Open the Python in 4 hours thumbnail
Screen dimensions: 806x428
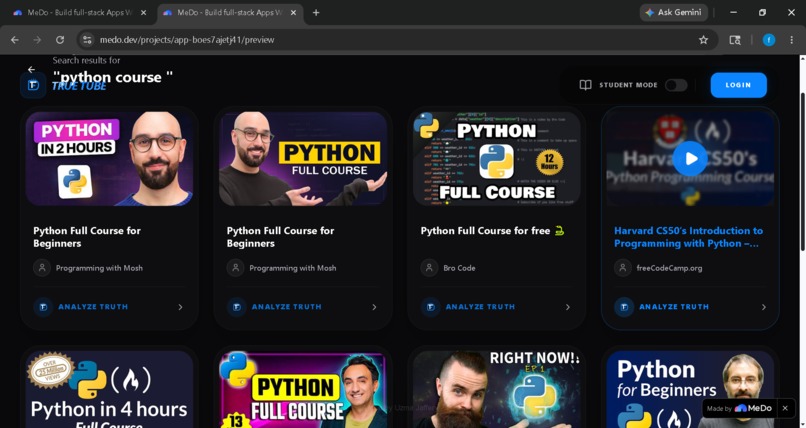[x=109, y=389]
